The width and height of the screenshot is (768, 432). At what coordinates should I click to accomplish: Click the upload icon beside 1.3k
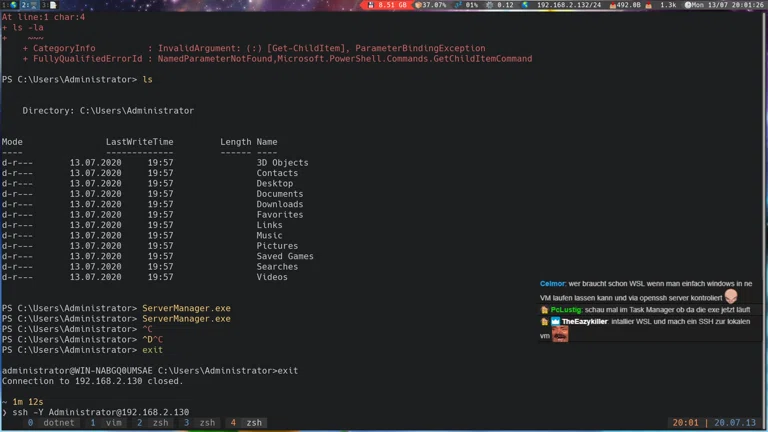pos(648,5)
